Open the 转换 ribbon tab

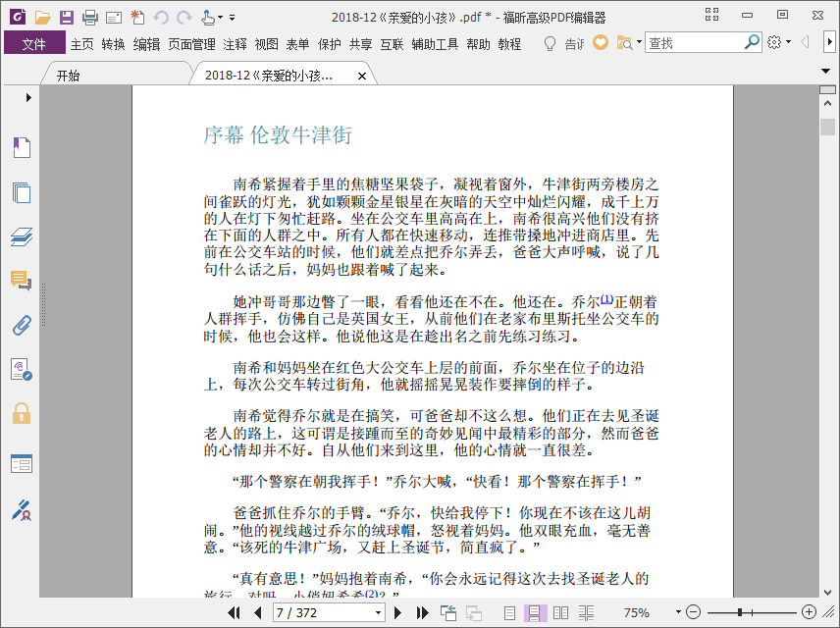tap(113, 44)
